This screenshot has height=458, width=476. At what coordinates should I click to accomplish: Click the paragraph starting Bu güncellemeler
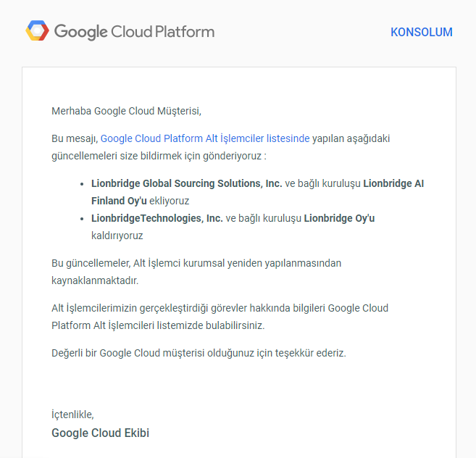[196, 272]
